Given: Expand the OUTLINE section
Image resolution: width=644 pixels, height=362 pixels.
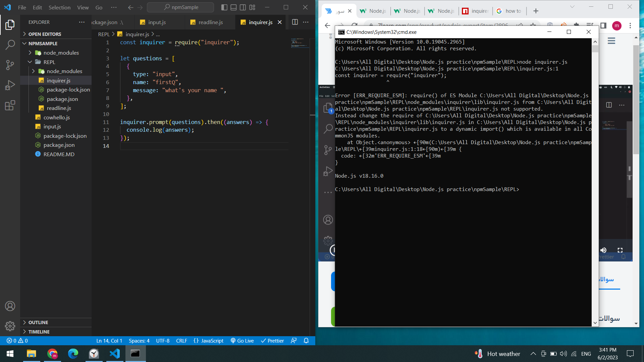Looking at the screenshot, I should [56, 322].
